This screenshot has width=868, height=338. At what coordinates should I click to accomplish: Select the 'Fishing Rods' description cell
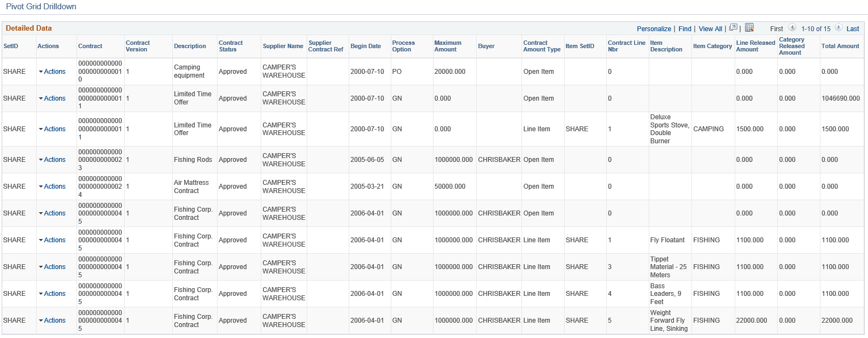193,160
